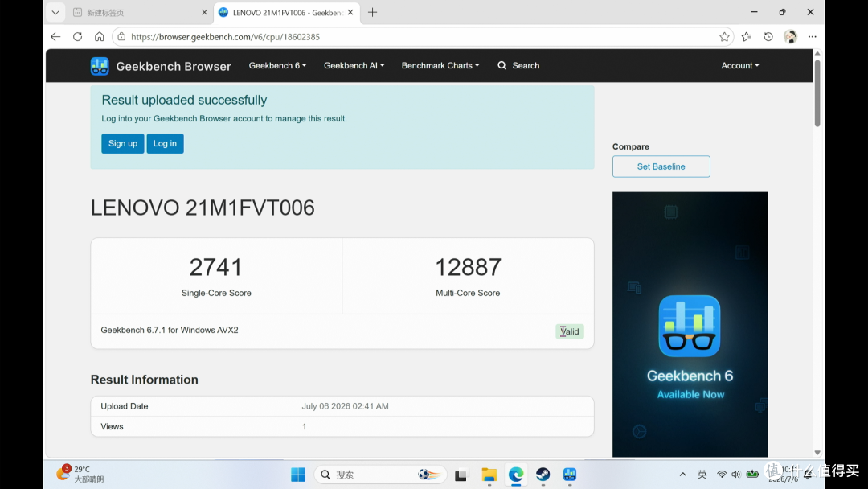Switch the 英 input method indicator
Screen dimensions: 868x489
pyautogui.click(x=702, y=474)
